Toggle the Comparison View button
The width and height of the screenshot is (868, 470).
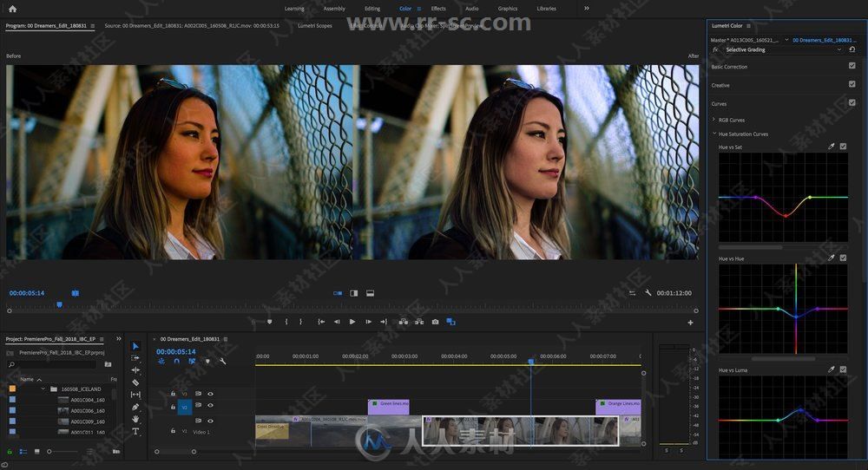point(450,321)
